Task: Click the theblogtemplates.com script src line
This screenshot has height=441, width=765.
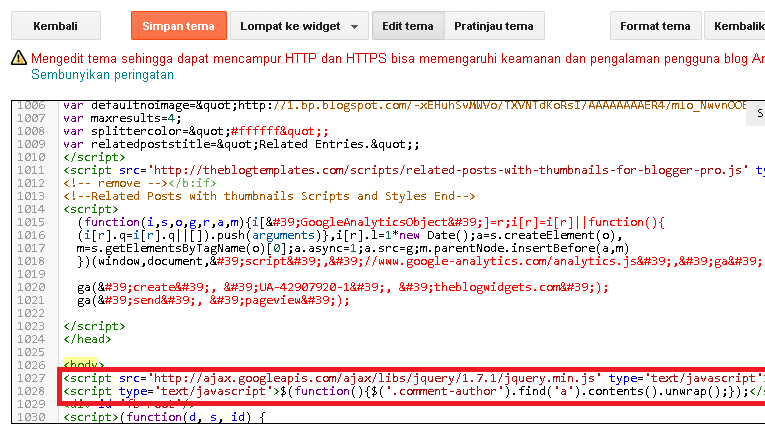Action: click(414, 170)
